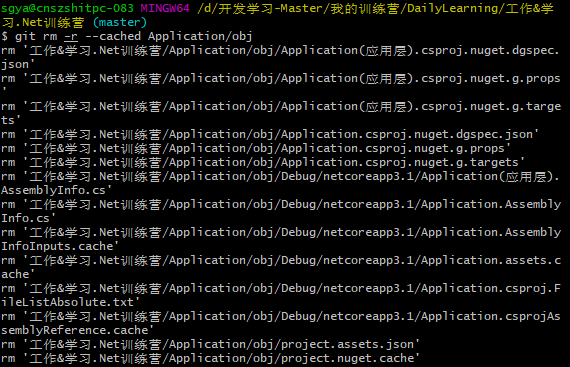Click the FileListAbsolute.txt wrapped text
The width and height of the screenshot is (570, 367).
click(x=71, y=302)
